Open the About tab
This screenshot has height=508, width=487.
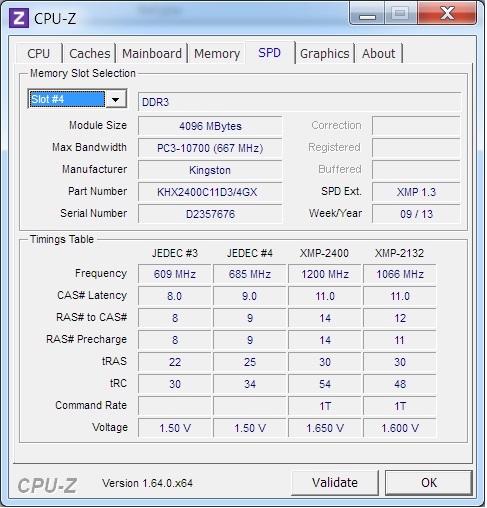379,53
